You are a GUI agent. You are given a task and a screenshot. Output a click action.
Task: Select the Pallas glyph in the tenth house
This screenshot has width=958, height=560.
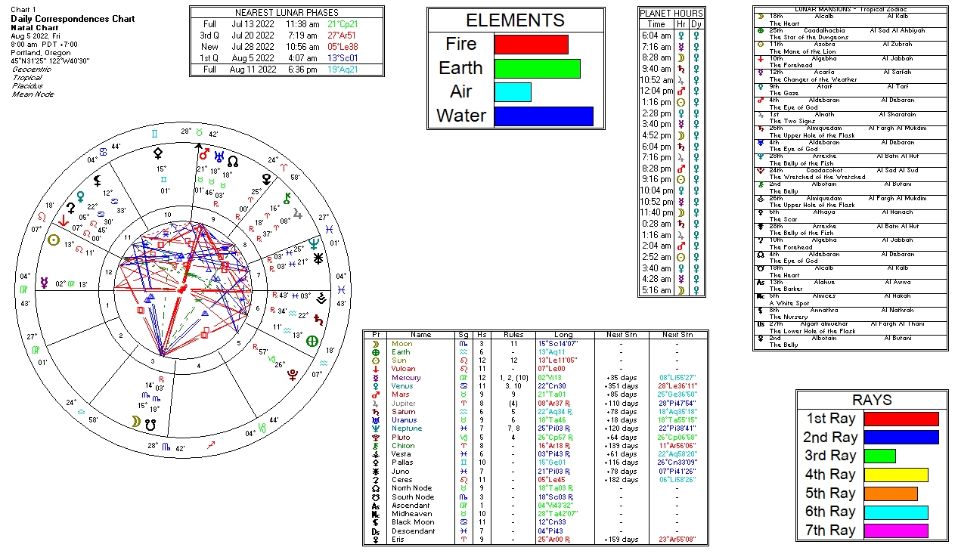tap(159, 152)
